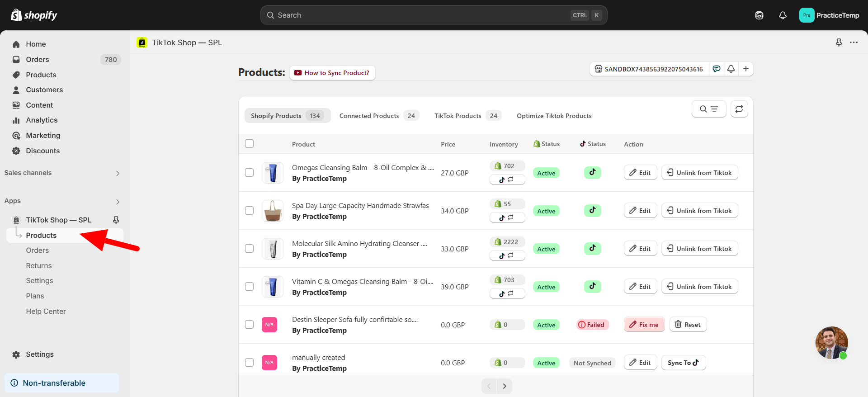The width and height of the screenshot is (868, 397).
Task: Expand the Apps section chevron
Action: coord(118,202)
